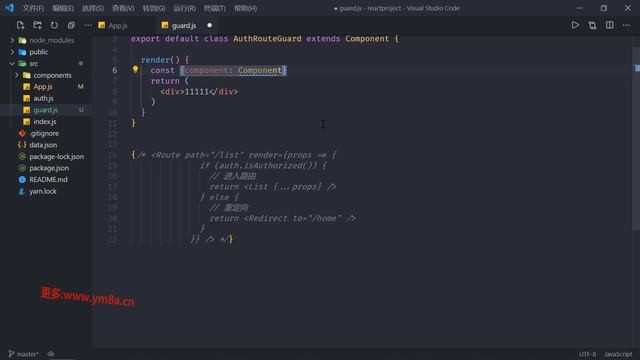
Task: Collapse all folders in explorer
Action: click(71, 25)
